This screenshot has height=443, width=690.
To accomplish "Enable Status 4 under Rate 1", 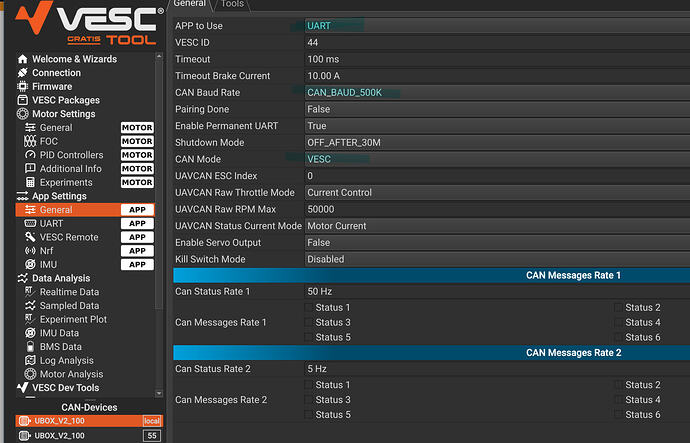I will 618,322.
